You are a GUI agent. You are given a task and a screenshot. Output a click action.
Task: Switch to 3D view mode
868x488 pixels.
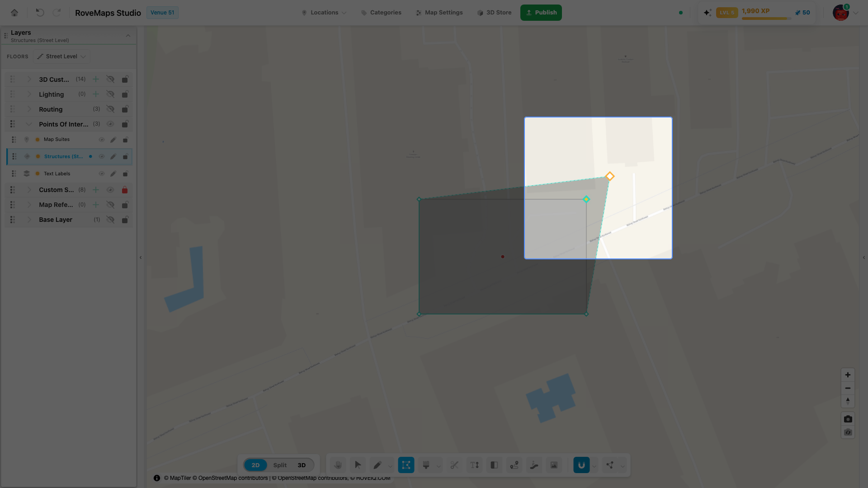[x=302, y=465]
